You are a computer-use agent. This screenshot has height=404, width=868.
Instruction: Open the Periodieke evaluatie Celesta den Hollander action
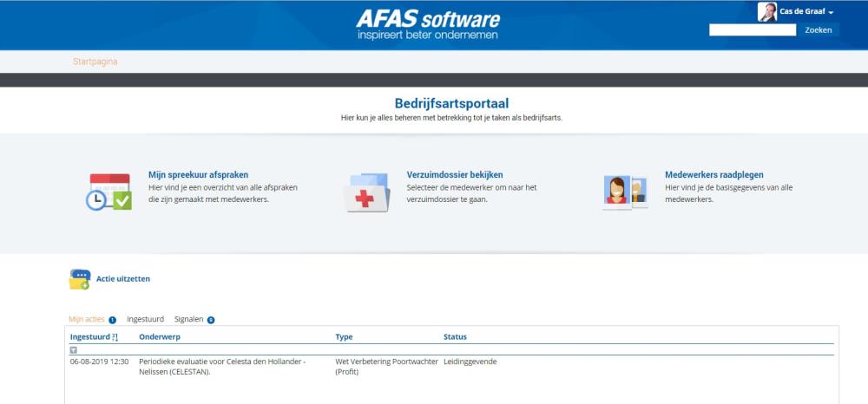coord(222,367)
